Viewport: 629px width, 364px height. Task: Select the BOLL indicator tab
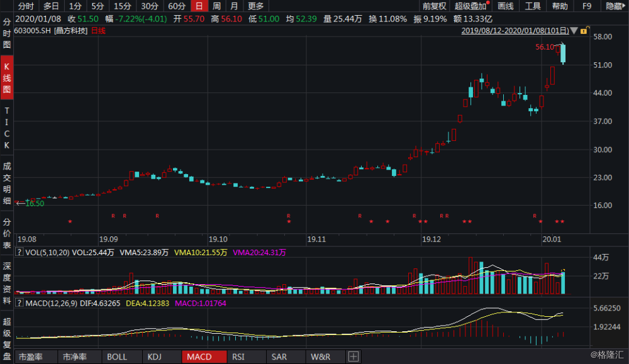117,357
